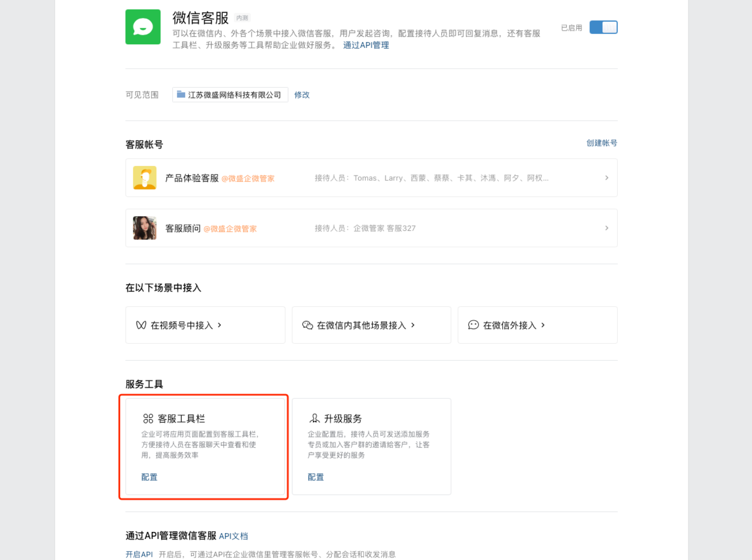Click the person icon for 升级服务
This screenshot has width=752, height=560.
(x=314, y=419)
